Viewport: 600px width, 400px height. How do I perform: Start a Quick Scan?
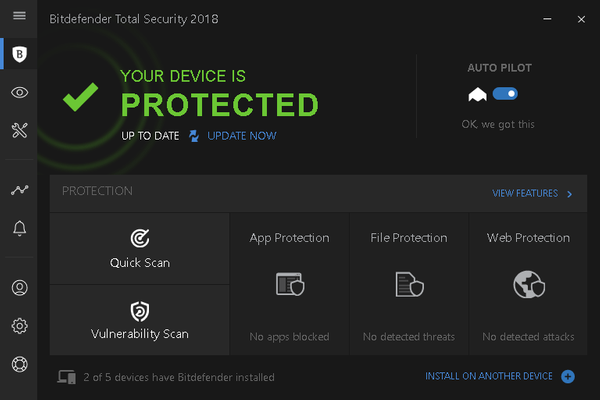point(140,248)
